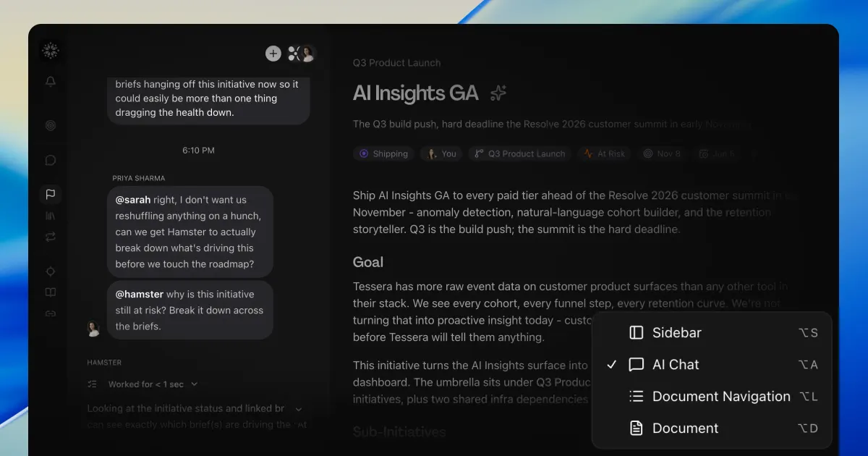Click the participants avatar group at top
Image resolution: width=868 pixels, height=456 pixels.
click(x=302, y=53)
